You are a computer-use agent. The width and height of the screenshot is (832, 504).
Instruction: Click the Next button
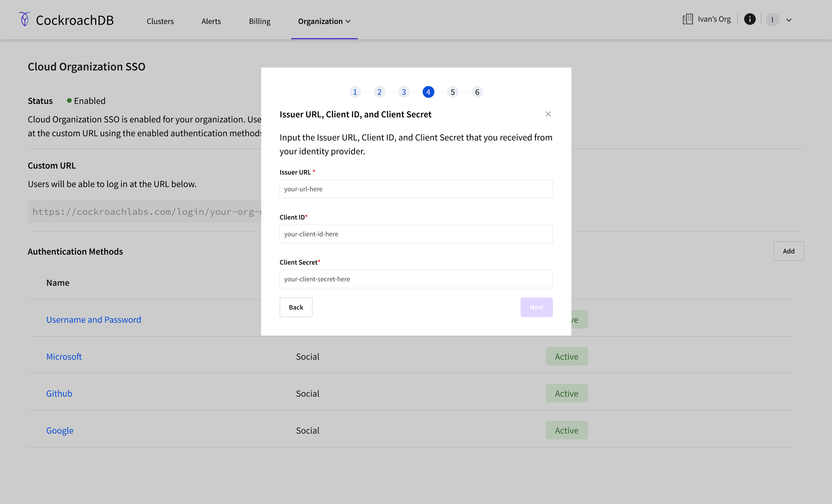tap(536, 307)
